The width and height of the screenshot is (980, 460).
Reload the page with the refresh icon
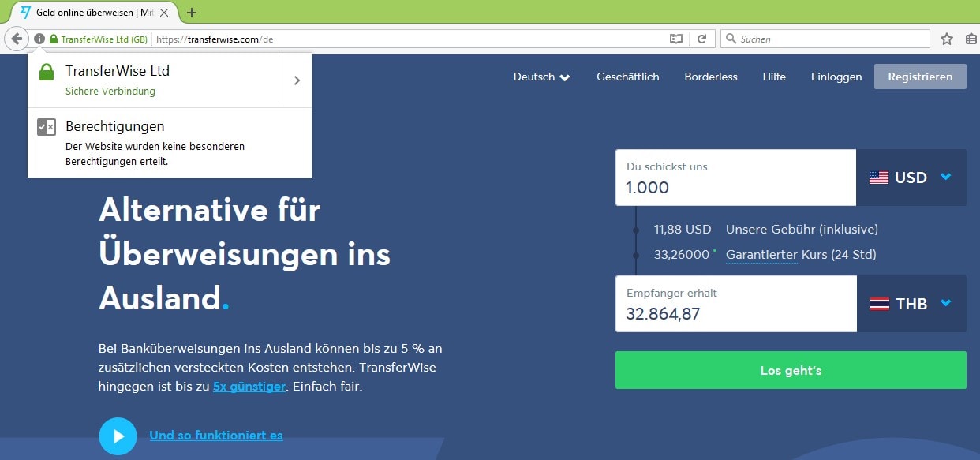[x=701, y=39]
